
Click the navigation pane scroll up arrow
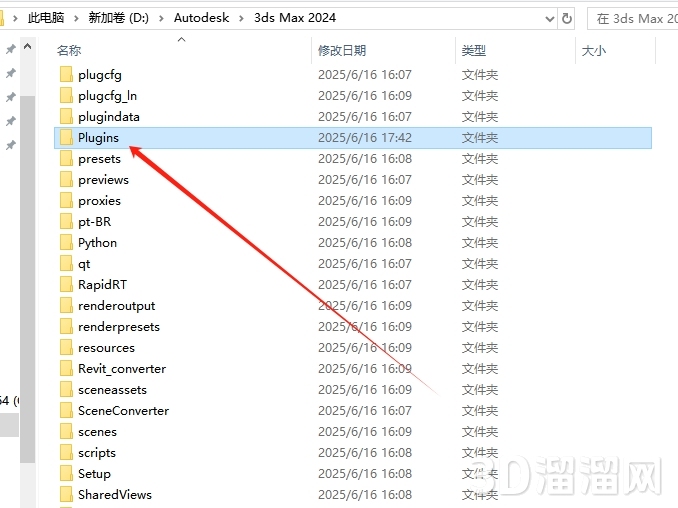click(x=27, y=46)
